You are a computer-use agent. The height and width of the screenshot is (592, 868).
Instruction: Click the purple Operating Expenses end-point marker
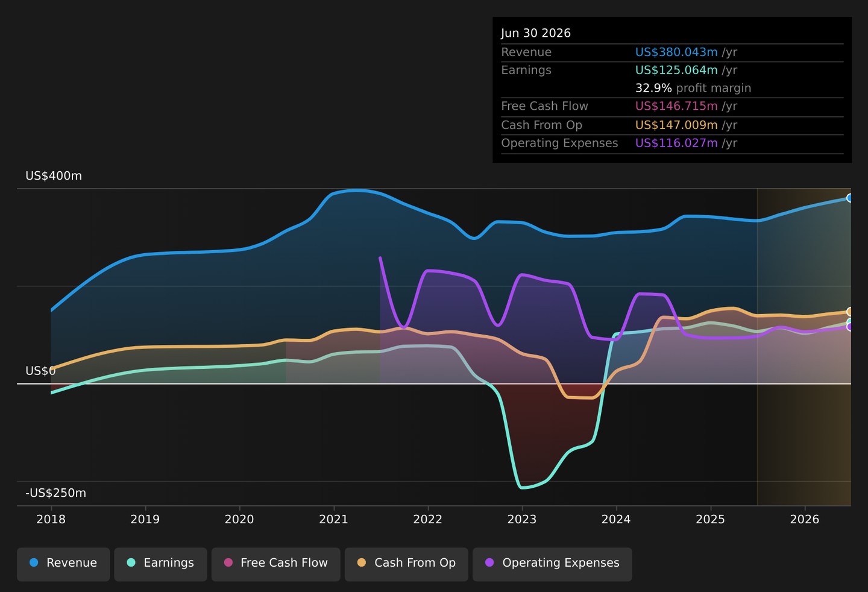coord(850,327)
